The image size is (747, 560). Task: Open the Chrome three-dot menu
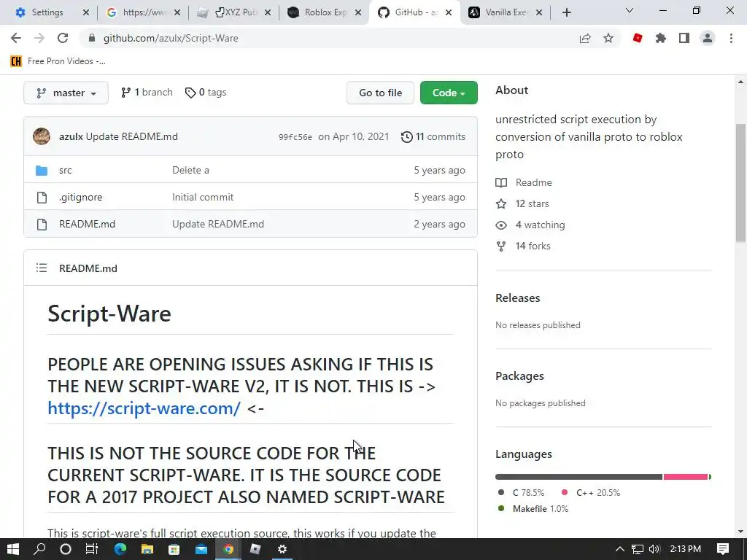point(731,38)
